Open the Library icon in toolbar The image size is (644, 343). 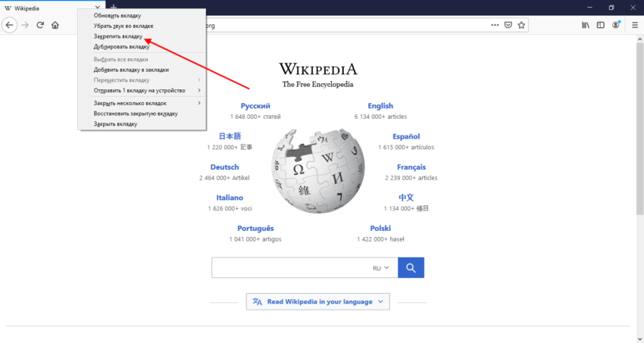pyautogui.click(x=585, y=25)
